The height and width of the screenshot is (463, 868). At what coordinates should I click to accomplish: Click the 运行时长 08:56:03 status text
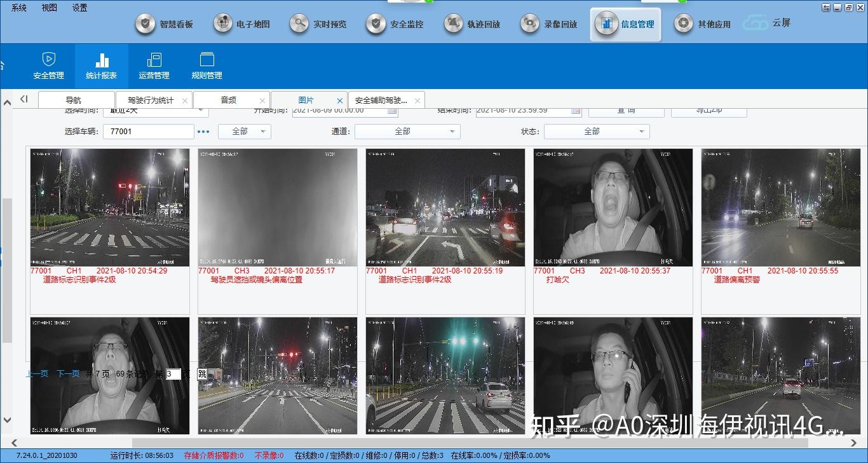coord(142,455)
